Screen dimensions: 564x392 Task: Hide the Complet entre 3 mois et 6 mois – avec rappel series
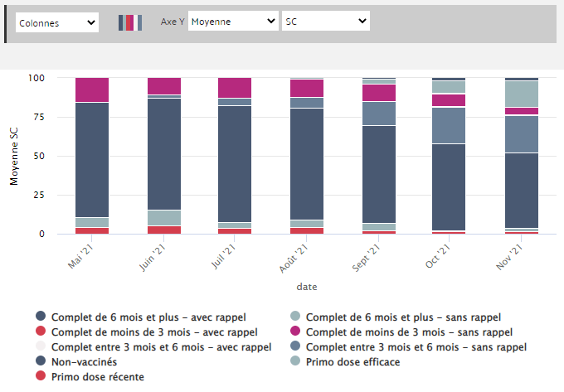click(x=161, y=346)
